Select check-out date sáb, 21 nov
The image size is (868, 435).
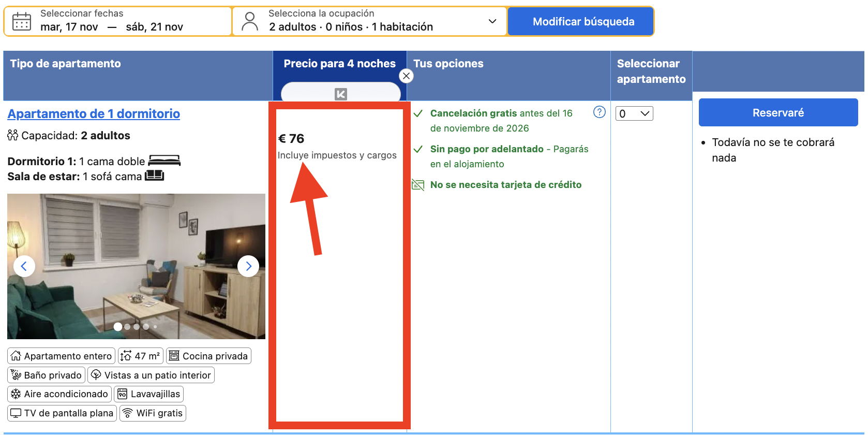click(154, 27)
